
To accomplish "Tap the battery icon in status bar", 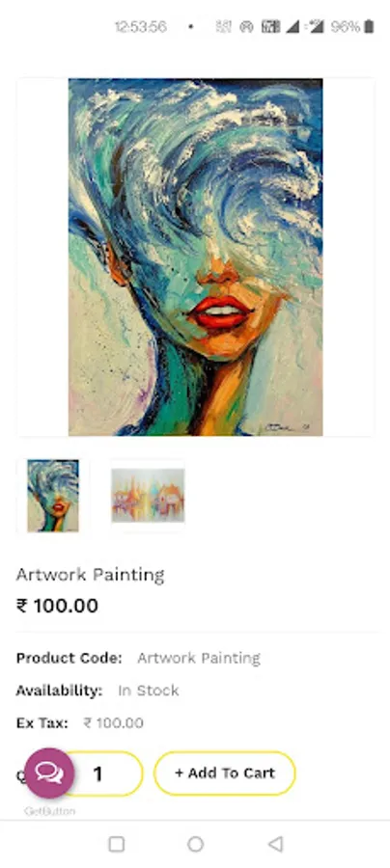I will 369,26.
